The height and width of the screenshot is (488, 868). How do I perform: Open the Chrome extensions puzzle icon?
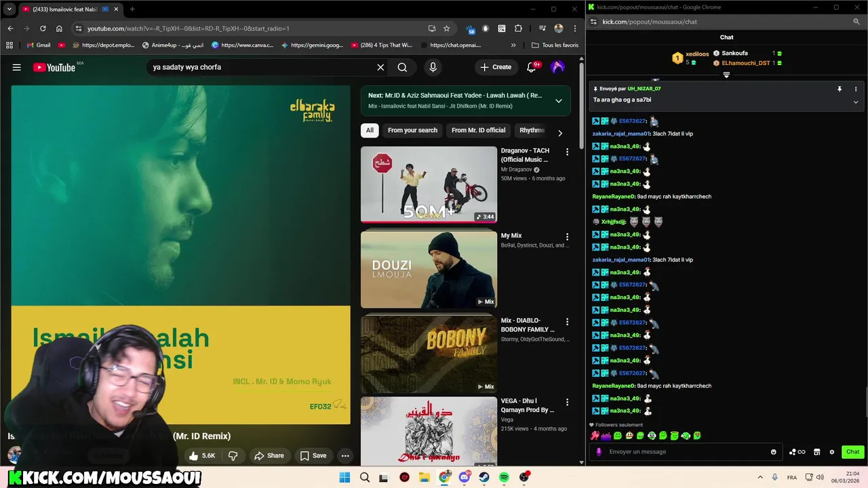518,28
